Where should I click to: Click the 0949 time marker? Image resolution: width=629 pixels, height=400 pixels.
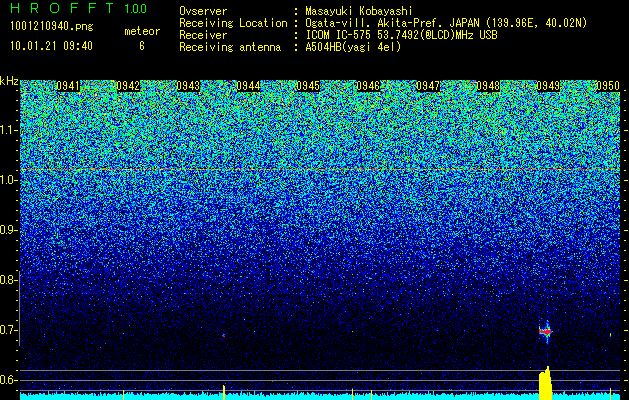coord(548,86)
